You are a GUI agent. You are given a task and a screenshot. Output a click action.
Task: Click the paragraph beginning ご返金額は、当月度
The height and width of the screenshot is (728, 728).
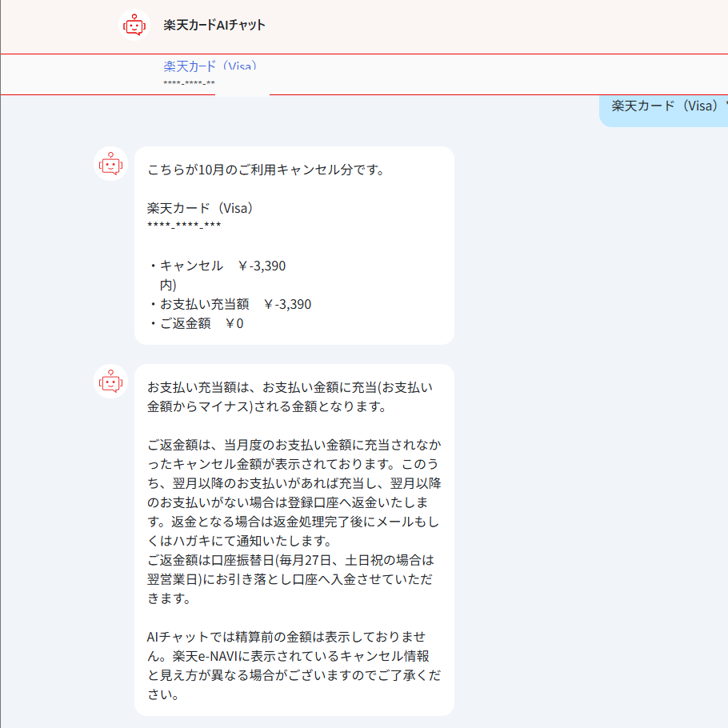(293, 445)
